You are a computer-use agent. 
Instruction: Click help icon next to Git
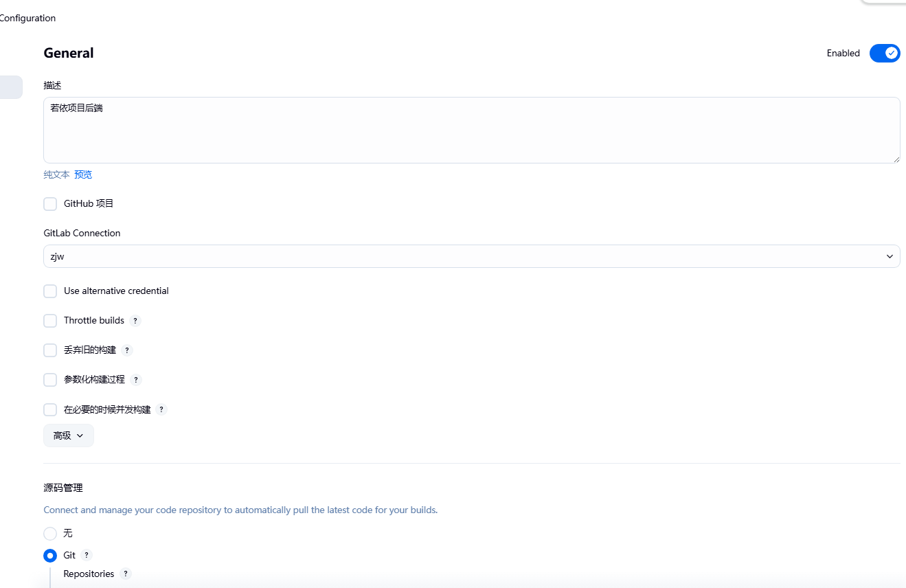coord(87,555)
